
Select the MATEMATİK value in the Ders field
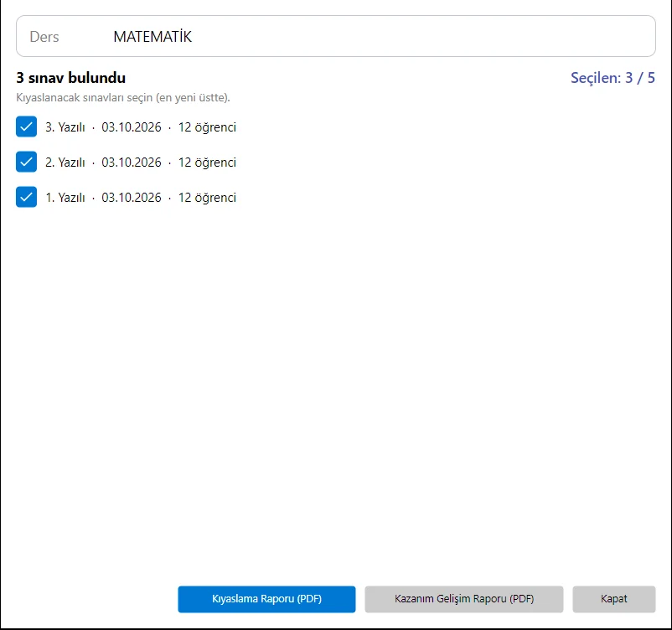152,37
